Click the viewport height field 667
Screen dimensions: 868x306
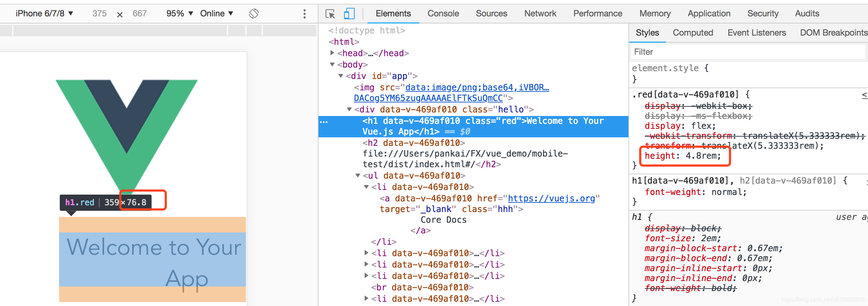(140, 14)
